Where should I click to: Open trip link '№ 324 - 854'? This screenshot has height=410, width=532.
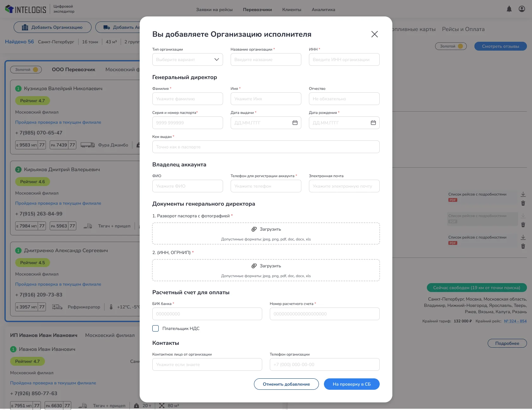(515, 321)
